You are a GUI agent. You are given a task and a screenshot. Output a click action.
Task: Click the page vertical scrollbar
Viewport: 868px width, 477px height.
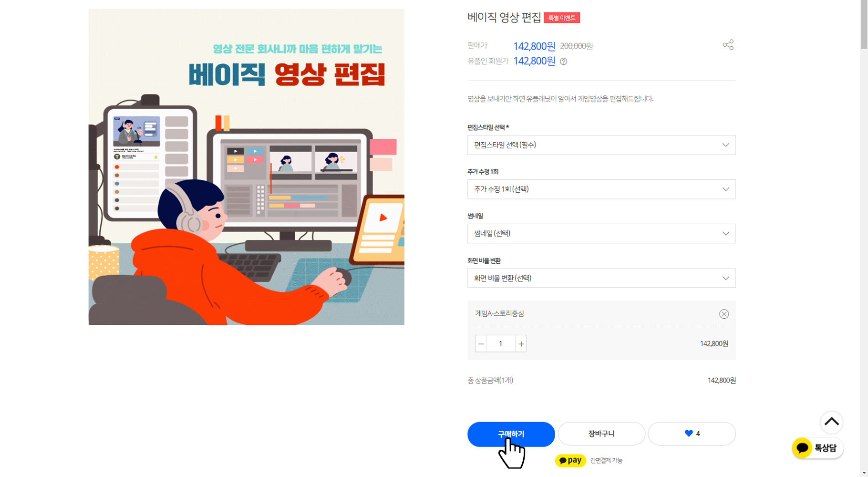(x=864, y=238)
